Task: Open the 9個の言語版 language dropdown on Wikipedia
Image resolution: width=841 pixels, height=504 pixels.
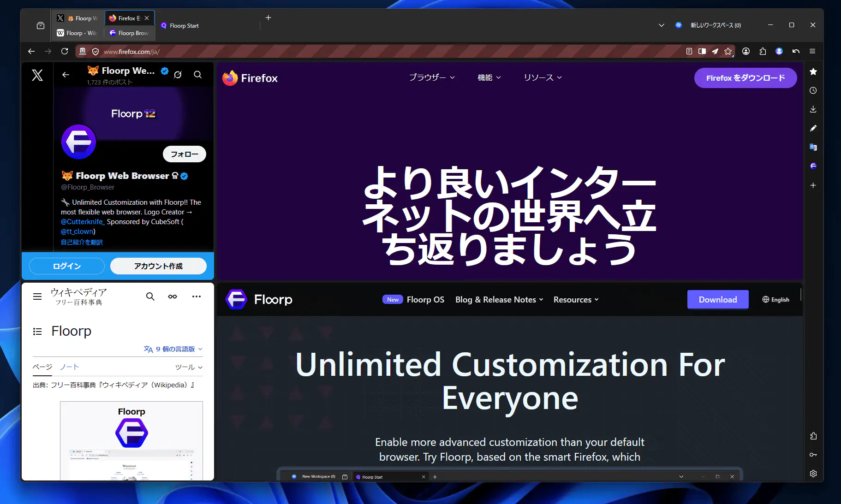Action: tap(173, 349)
